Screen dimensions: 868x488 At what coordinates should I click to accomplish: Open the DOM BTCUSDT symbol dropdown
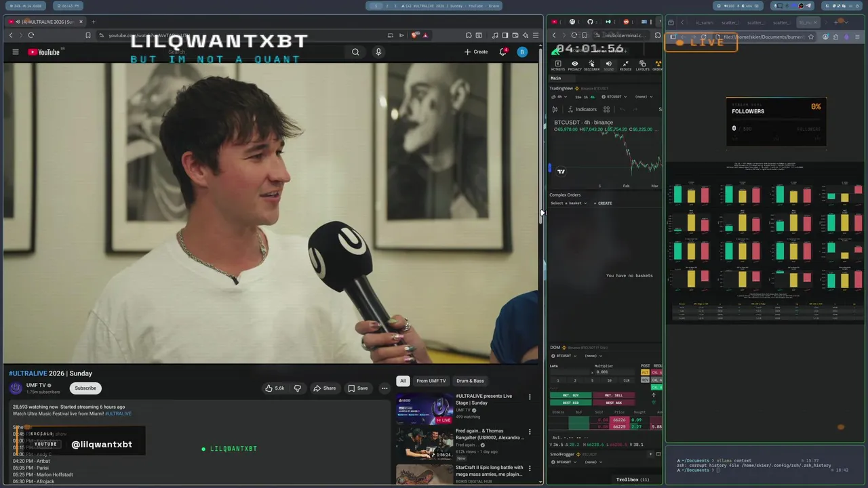click(564, 356)
